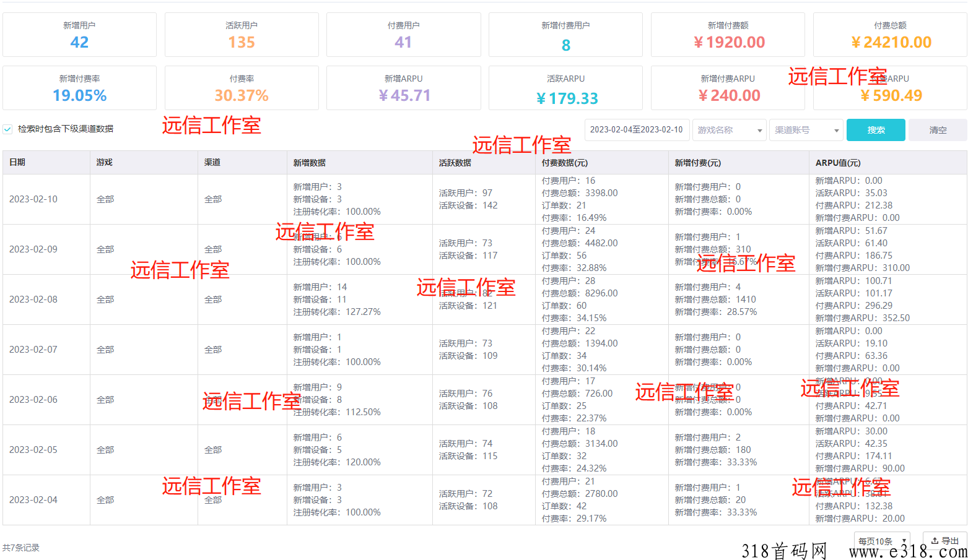Click the text 付费总额: 3398.00

[580, 193]
